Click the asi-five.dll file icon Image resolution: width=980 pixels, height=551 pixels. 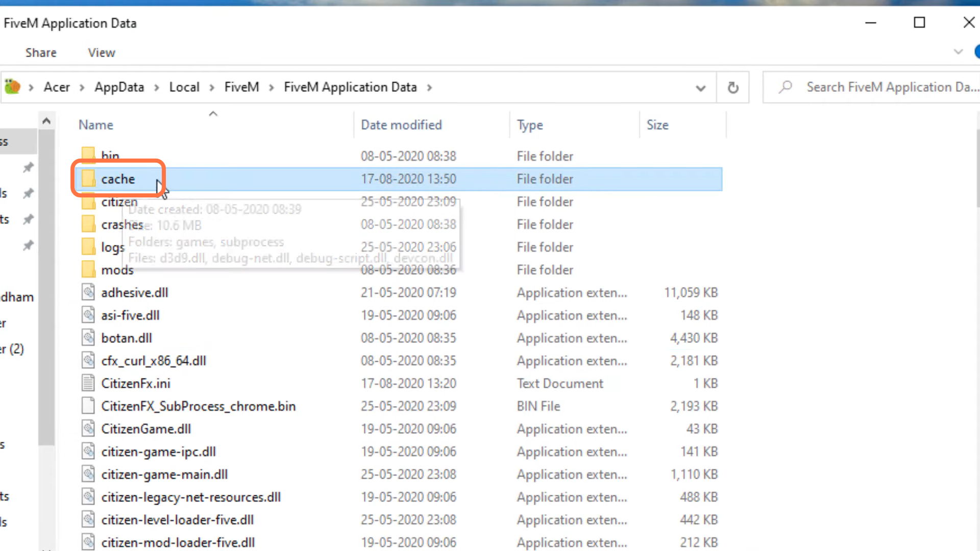pyautogui.click(x=88, y=315)
